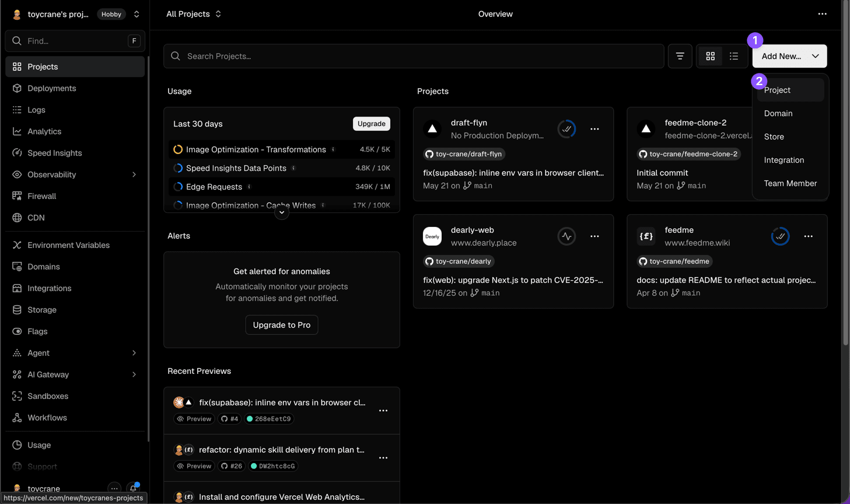The width and height of the screenshot is (850, 504).
Task: Open the filter icon beside Search Projects
Action: tap(680, 56)
